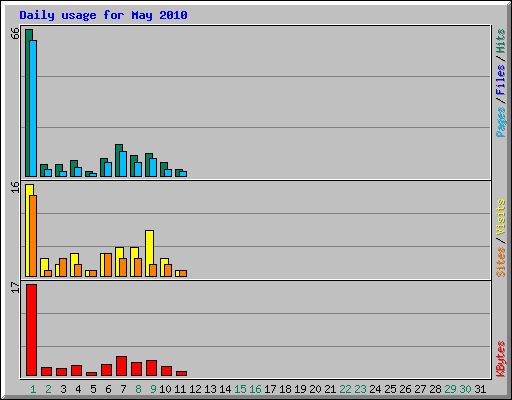Click day 25 on the x-axis
The image size is (512, 400).
point(390,389)
